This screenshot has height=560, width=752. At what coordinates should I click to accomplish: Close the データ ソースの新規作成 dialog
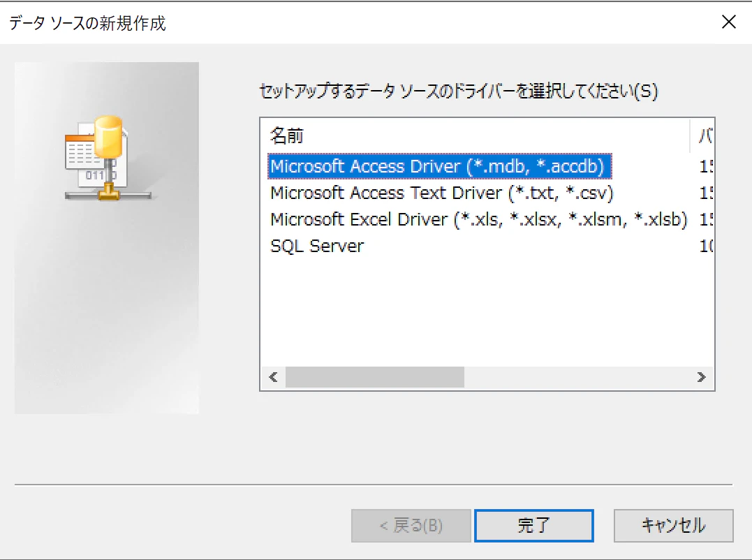(728, 22)
